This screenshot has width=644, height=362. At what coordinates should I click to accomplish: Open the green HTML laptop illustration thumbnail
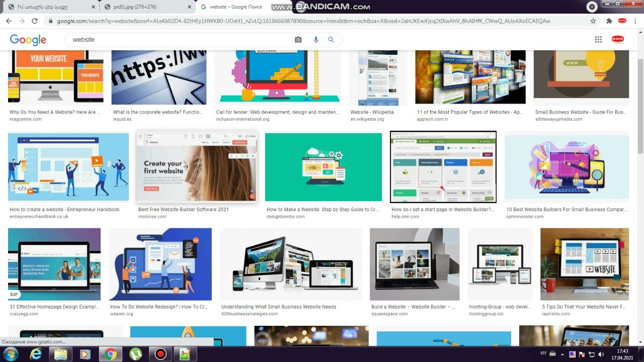tap(324, 167)
